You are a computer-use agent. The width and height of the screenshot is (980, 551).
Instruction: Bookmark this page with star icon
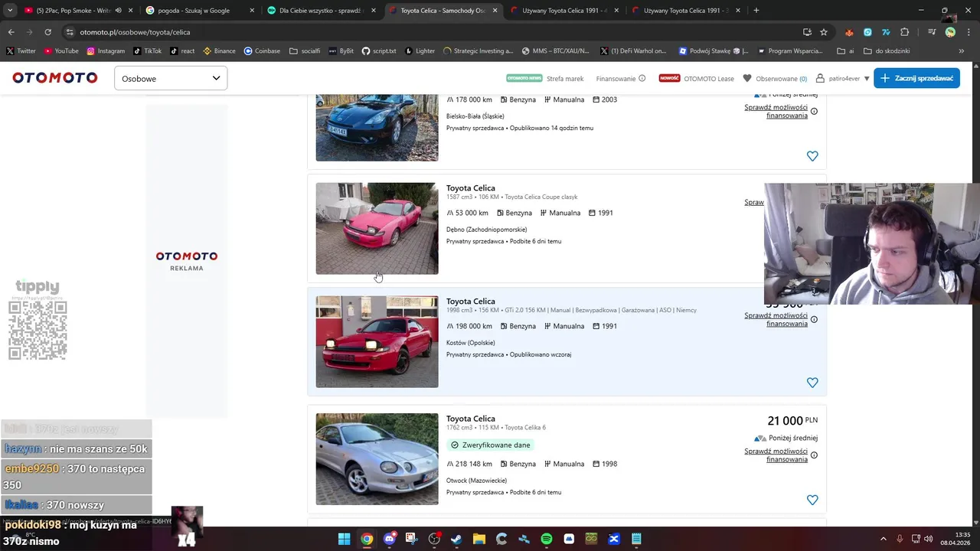point(824,32)
